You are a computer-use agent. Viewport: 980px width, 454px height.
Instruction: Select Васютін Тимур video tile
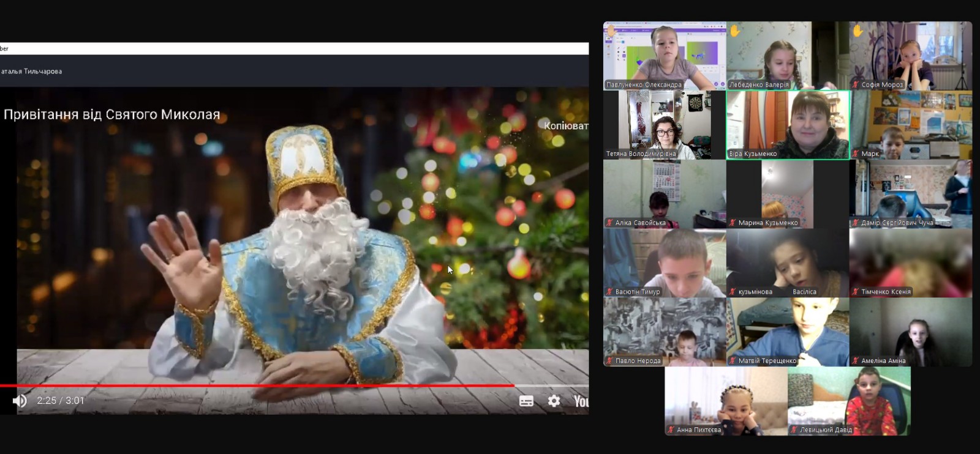665,263
